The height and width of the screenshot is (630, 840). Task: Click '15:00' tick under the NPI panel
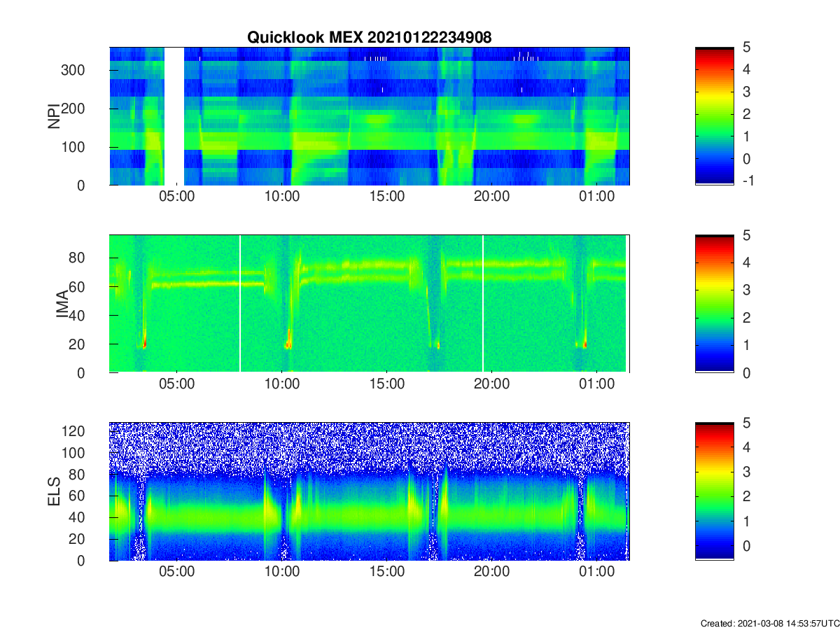click(386, 197)
